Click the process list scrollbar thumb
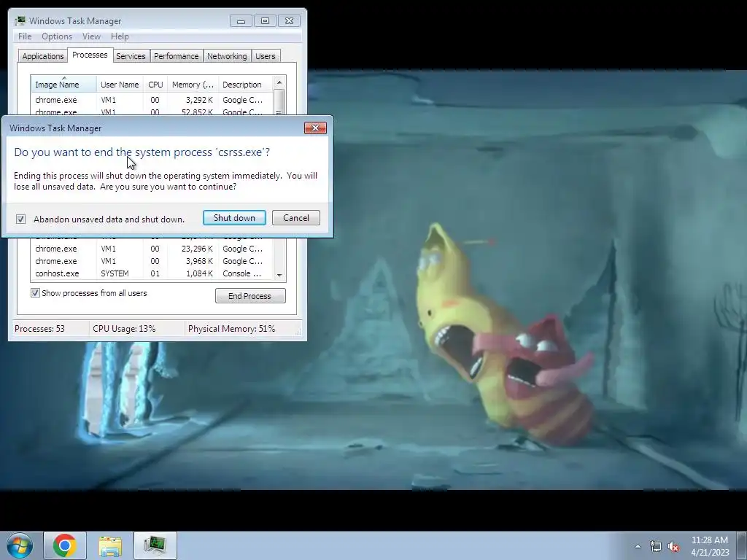The height and width of the screenshot is (560, 747). (279, 101)
